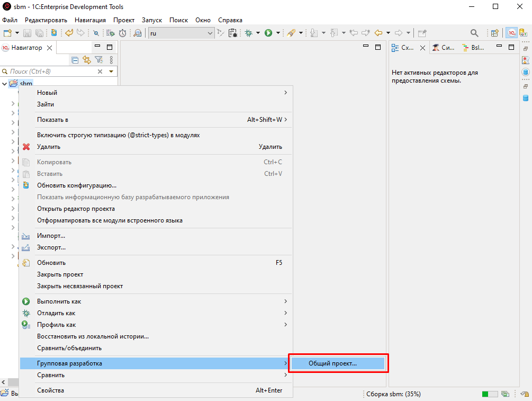Choose Обновить конфигурацию... from context menu
Image resolution: width=532 pixels, height=401 pixels.
(77, 185)
